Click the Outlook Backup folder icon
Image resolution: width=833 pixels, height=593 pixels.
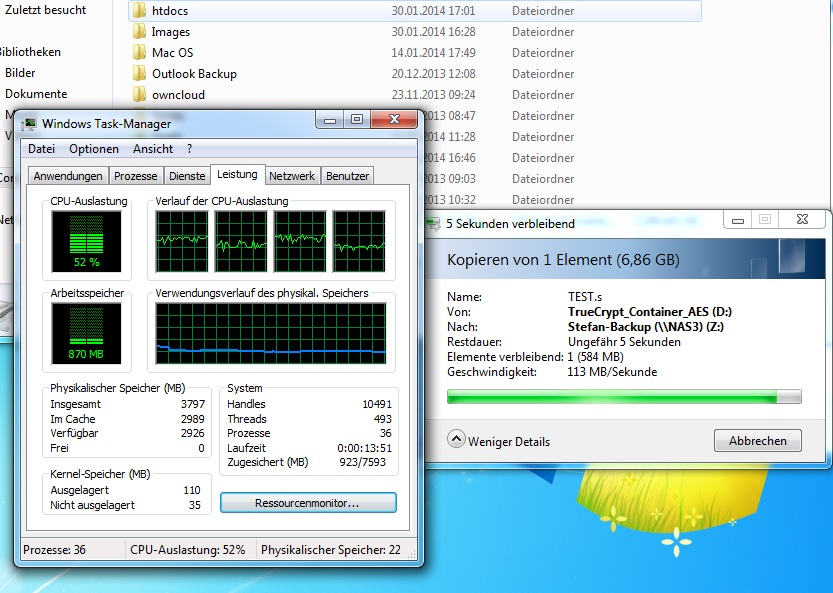pos(139,73)
